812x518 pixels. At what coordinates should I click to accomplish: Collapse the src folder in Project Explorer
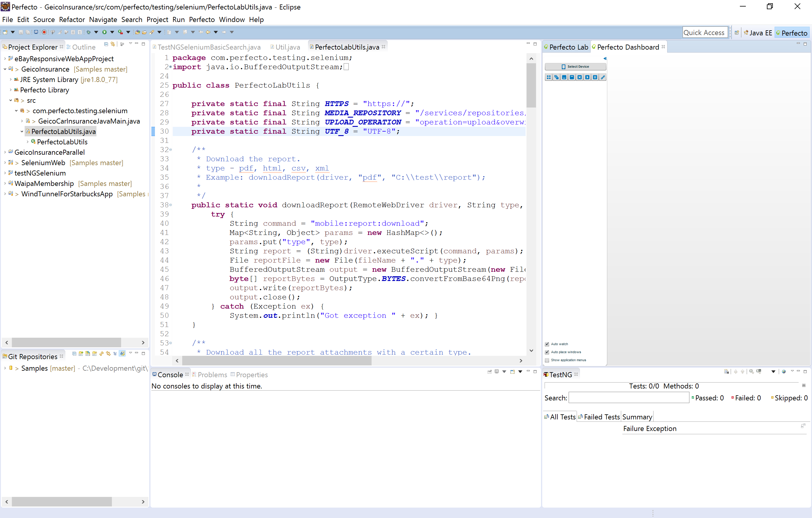coord(10,100)
